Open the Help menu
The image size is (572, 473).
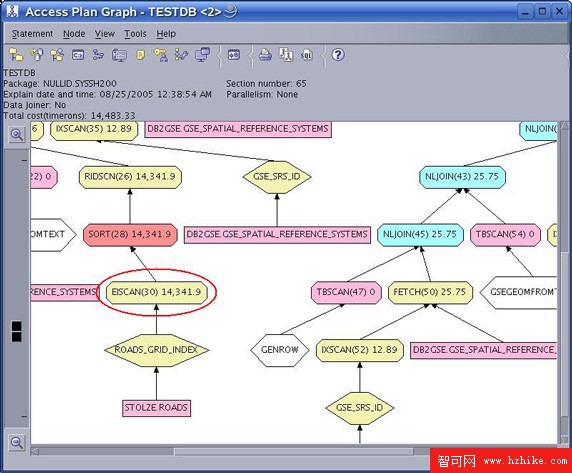click(x=166, y=34)
